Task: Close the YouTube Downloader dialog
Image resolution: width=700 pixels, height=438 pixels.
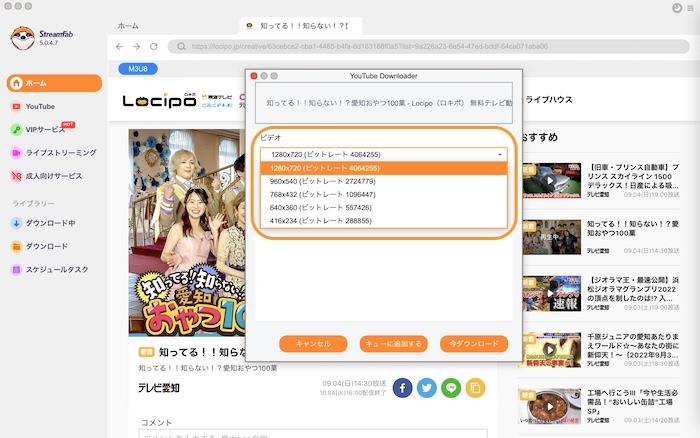Action: click(254, 76)
